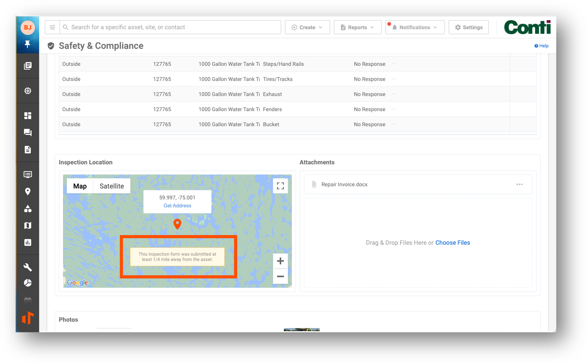This screenshot has width=588, height=364.
Task: Select the Bucket inspection row
Action: [x=298, y=124]
